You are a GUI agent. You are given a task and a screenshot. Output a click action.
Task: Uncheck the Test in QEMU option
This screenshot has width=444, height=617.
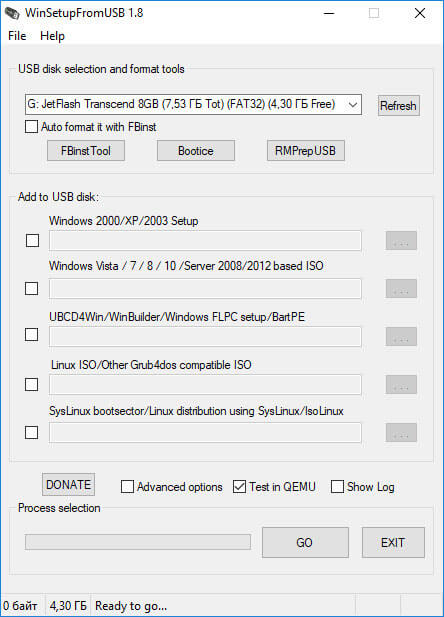pyautogui.click(x=239, y=486)
